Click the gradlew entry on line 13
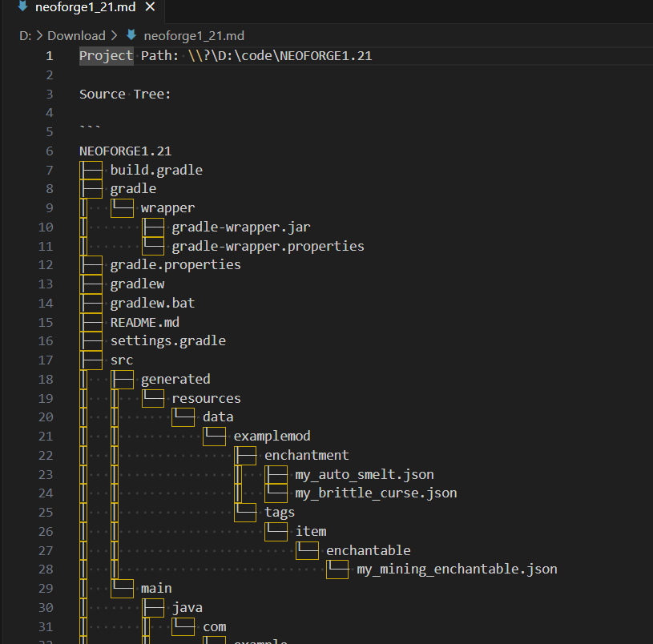This screenshot has width=653, height=644. click(137, 284)
